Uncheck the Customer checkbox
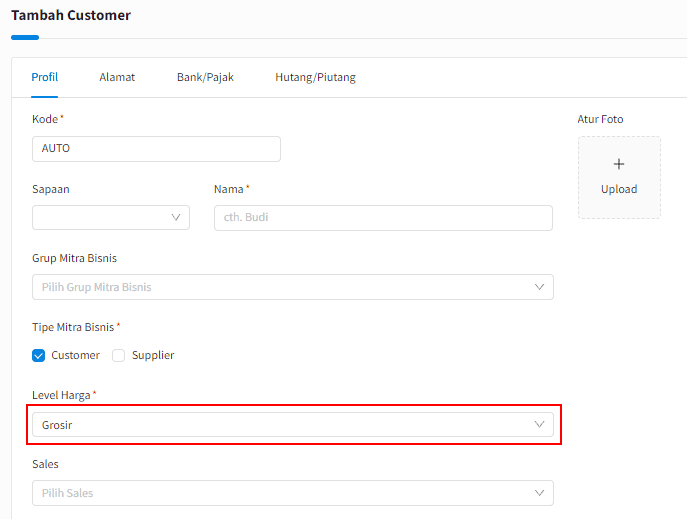The height and width of the screenshot is (519, 687). coord(39,355)
